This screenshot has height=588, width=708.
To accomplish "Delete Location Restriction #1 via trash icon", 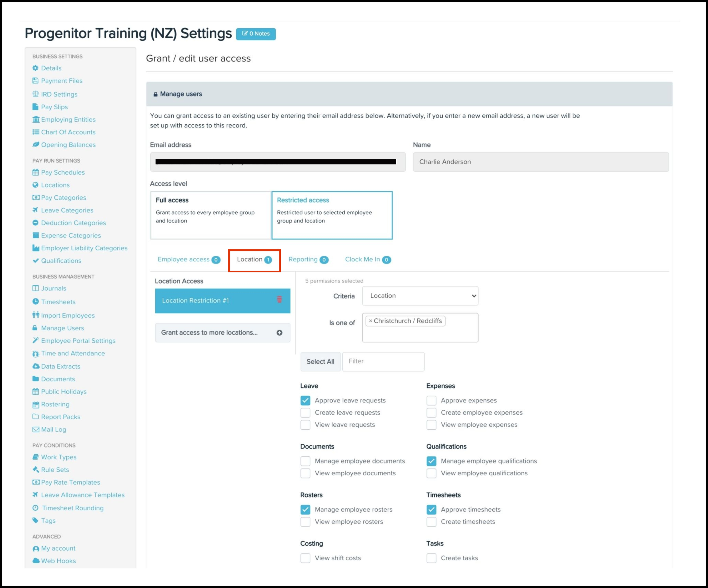I will 279,299.
